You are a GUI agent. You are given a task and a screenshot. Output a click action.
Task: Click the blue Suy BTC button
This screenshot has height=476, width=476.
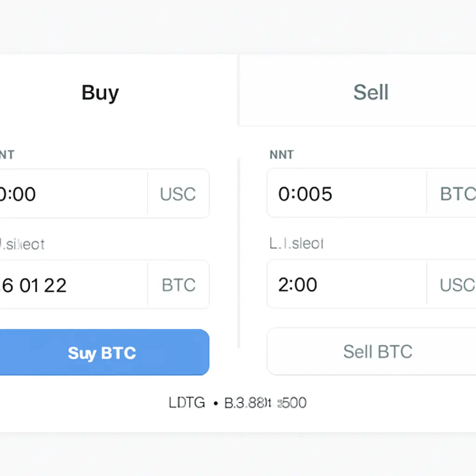tap(102, 352)
